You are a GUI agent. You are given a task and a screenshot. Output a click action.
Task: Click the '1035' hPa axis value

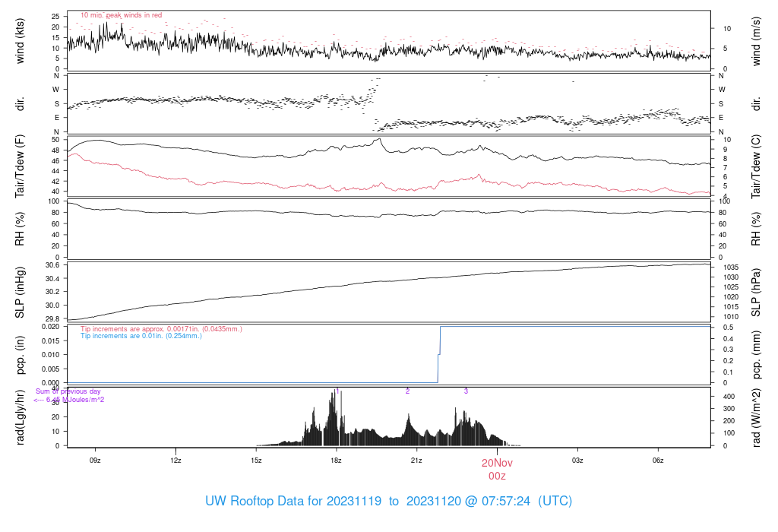click(x=731, y=268)
